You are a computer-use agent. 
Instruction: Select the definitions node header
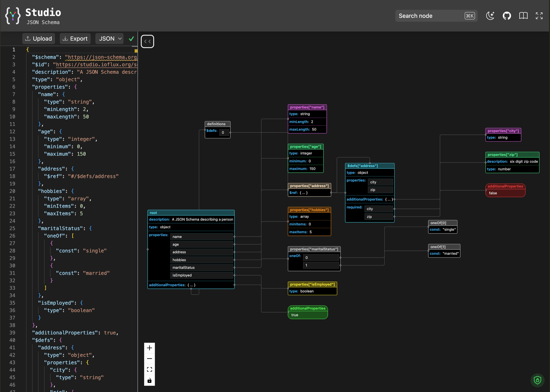tap(218, 124)
